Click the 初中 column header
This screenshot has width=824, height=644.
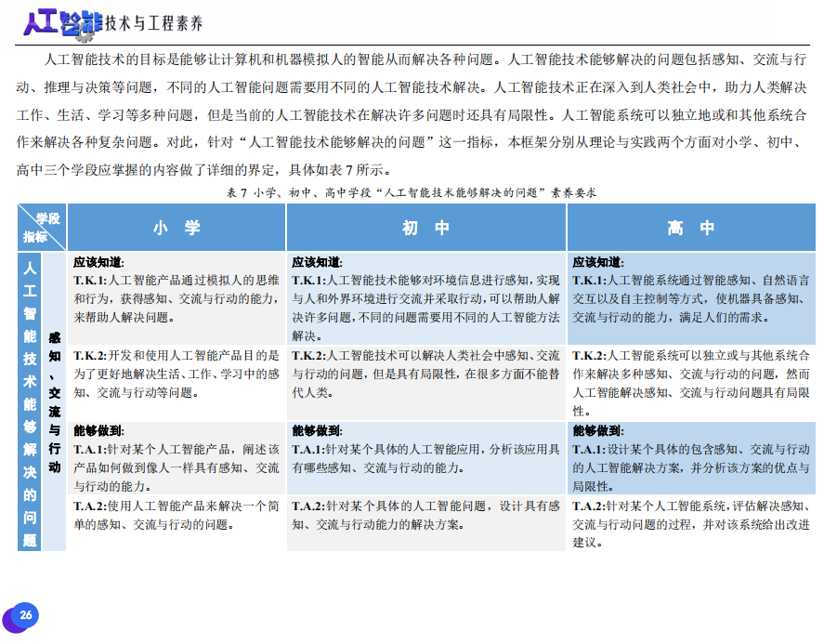pos(425,228)
